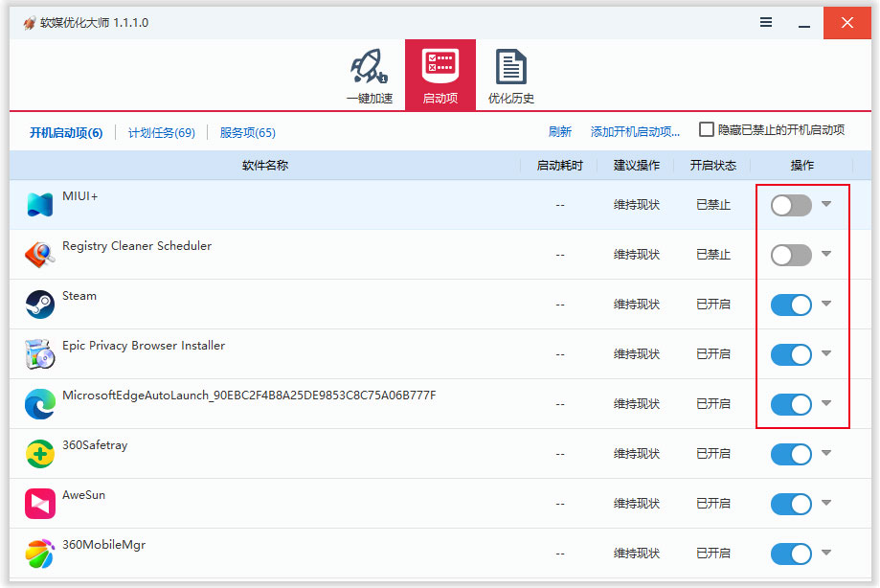Check 隐藏已禁止的开机启动项 checkbox
This screenshot has height=588, width=880.
[707, 129]
